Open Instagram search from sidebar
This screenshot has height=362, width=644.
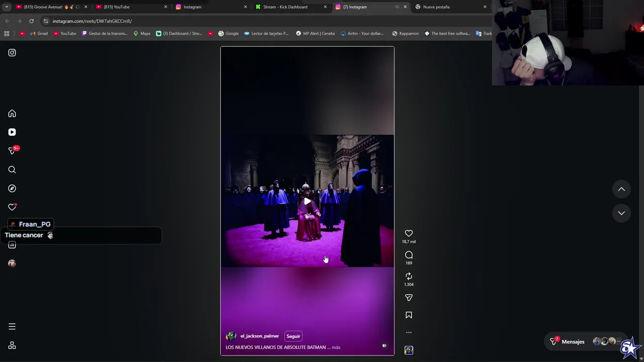[x=12, y=170]
